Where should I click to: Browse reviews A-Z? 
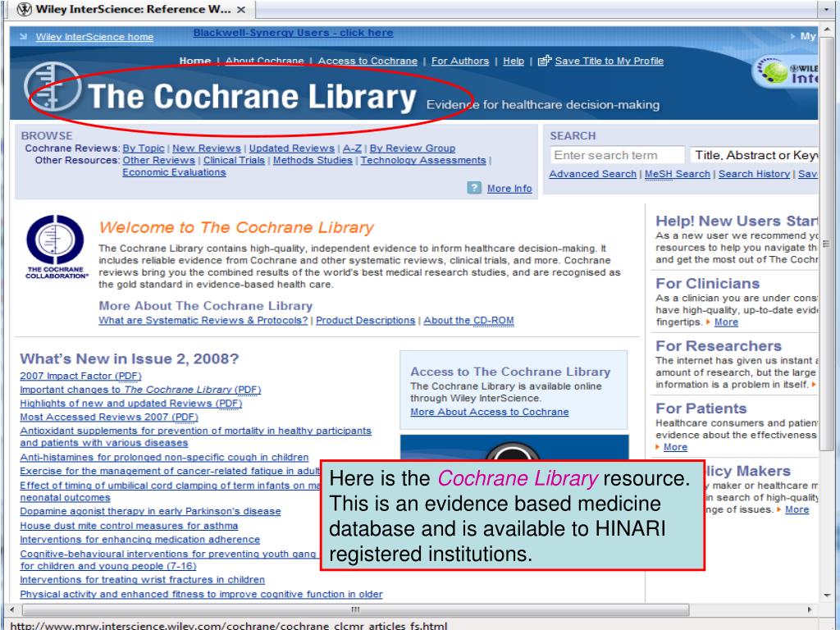352,148
